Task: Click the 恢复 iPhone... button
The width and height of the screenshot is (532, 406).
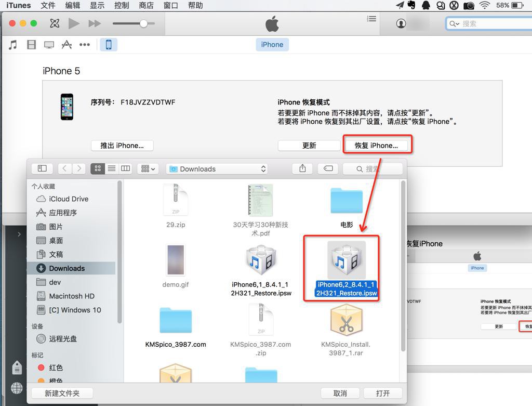Action: pyautogui.click(x=377, y=146)
